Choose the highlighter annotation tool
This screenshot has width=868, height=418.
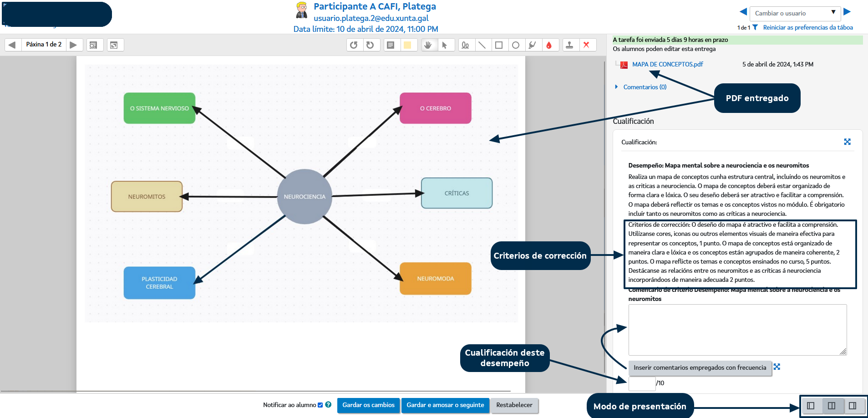click(x=532, y=45)
